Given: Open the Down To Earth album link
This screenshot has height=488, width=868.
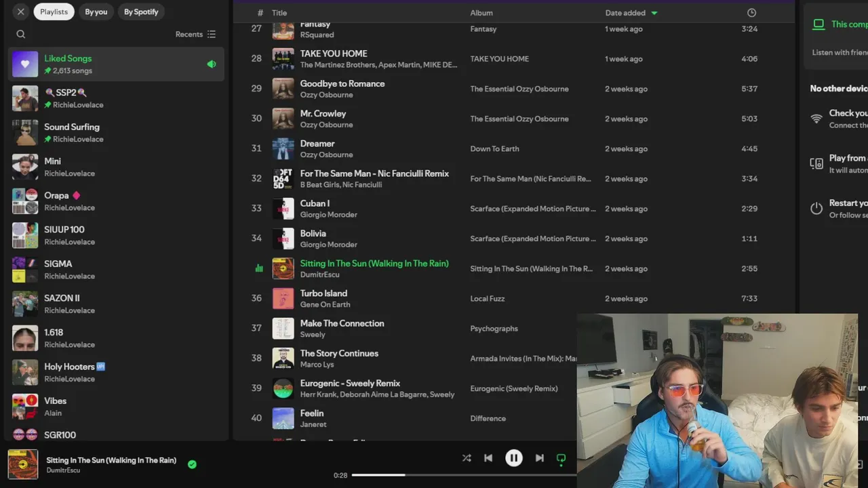Looking at the screenshot, I should coord(494,148).
